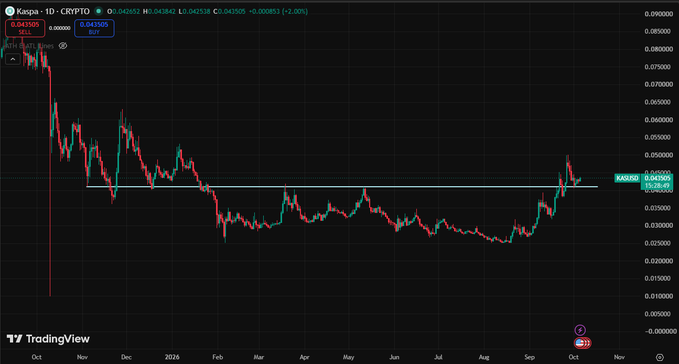Open the chart settings gear icon
The height and width of the screenshot is (364, 679).
coord(660,357)
